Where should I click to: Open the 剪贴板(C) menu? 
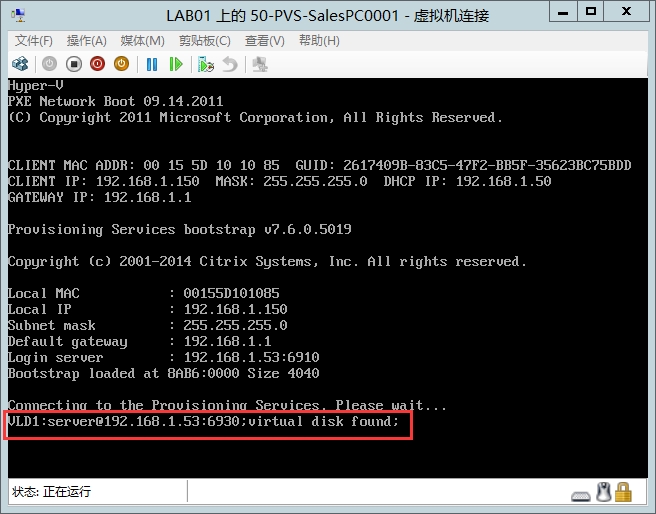(x=205, y=41)
